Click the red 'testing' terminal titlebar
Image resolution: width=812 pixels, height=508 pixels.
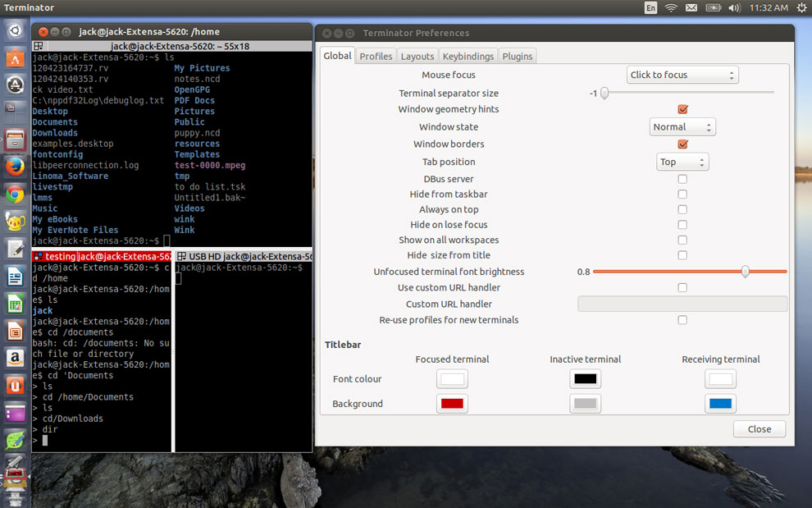click(x=102, y=256)
